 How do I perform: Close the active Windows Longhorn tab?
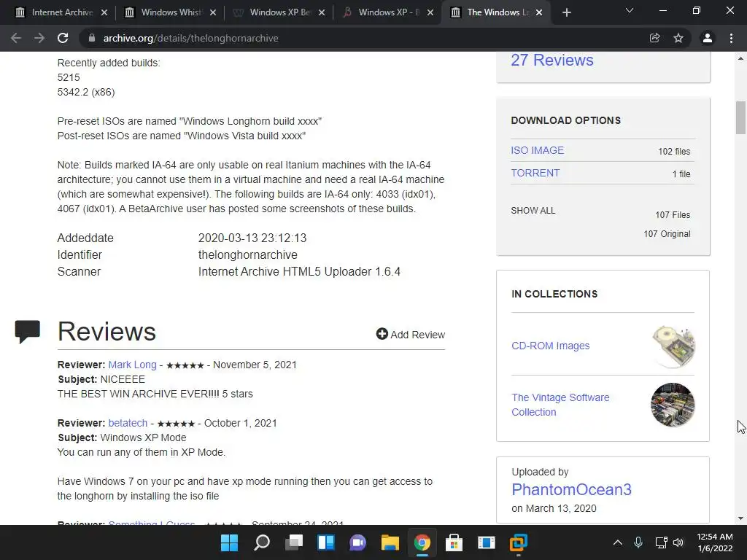tap(539, 12)
